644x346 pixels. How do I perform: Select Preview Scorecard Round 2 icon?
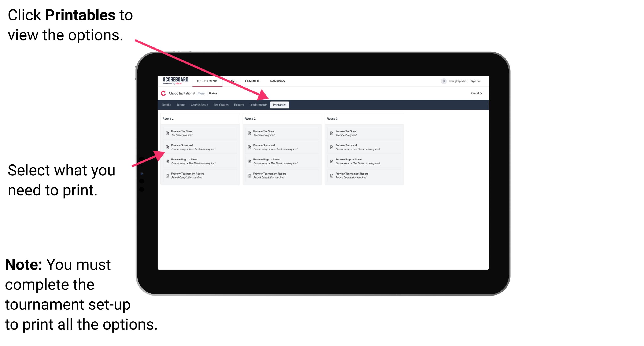click(x=249, y=147)
